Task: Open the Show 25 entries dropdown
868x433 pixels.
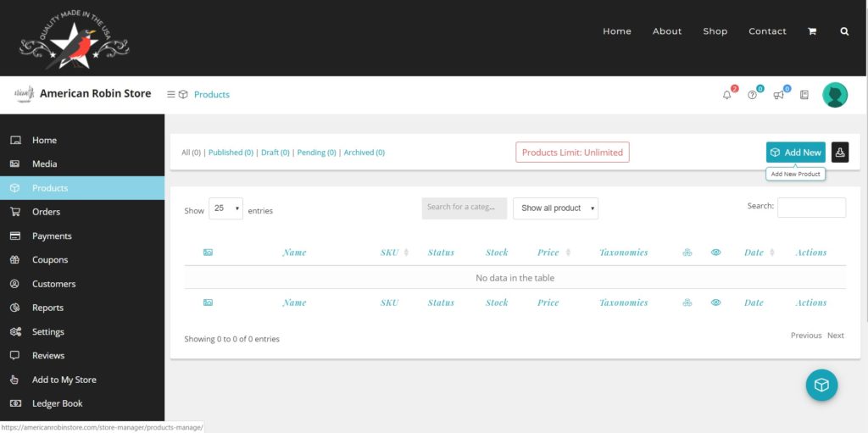Action: click(225, 208)
